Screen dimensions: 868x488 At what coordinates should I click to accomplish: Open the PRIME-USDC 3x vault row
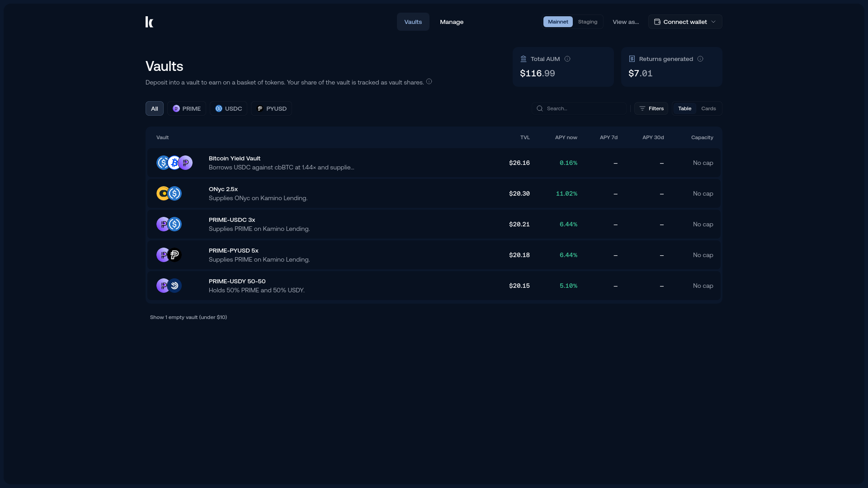434,224
